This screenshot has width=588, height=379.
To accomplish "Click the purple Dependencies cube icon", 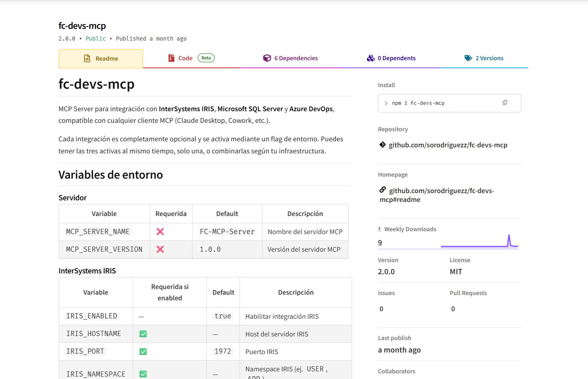I will [x=267, y=58].
